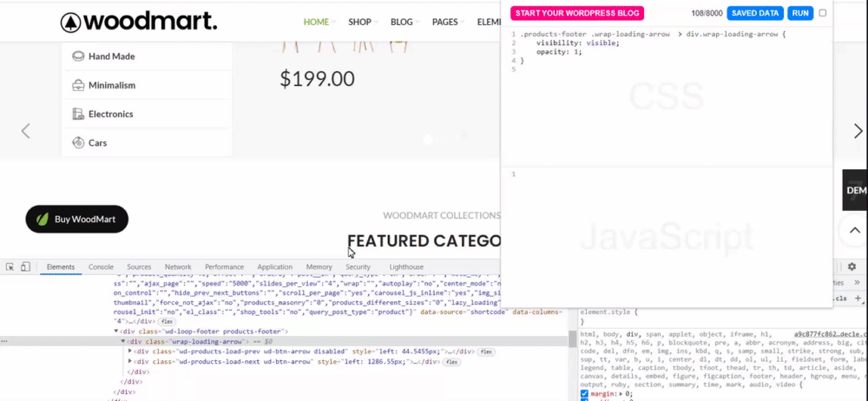
Task: Expand the margin shorthand value triangle
Action: point(620,394)
